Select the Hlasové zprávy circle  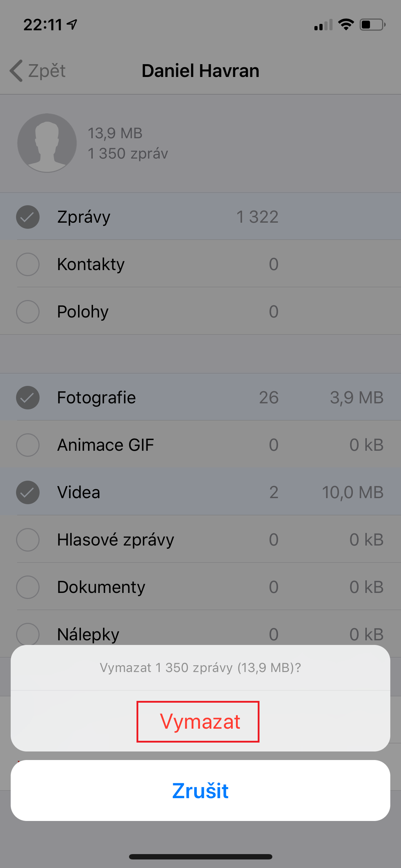[x=28, y=540]
